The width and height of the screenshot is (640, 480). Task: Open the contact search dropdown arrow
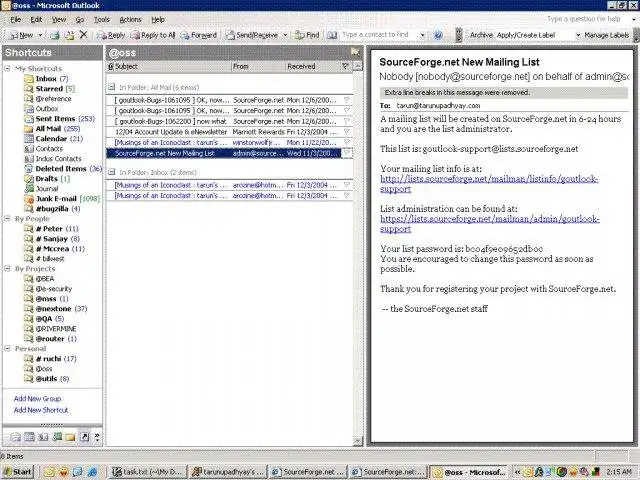tap(422, 35)
